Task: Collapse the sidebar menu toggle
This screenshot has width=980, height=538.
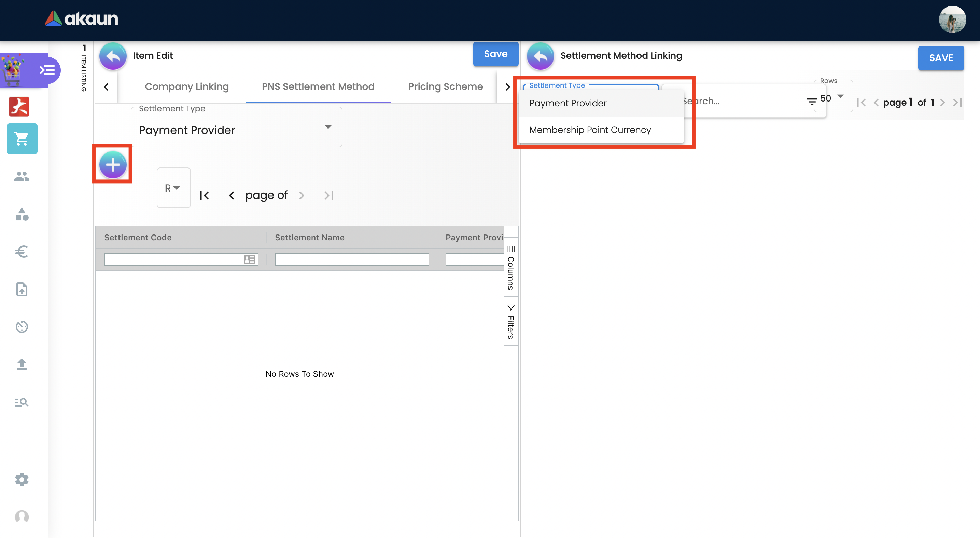Action: pos(47,70)
